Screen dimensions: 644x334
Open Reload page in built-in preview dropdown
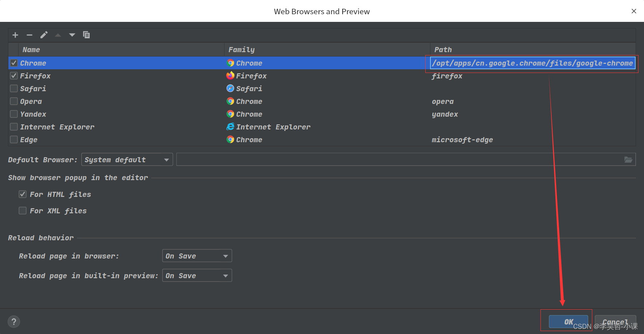pyautogui.click(x=197, y=276)
